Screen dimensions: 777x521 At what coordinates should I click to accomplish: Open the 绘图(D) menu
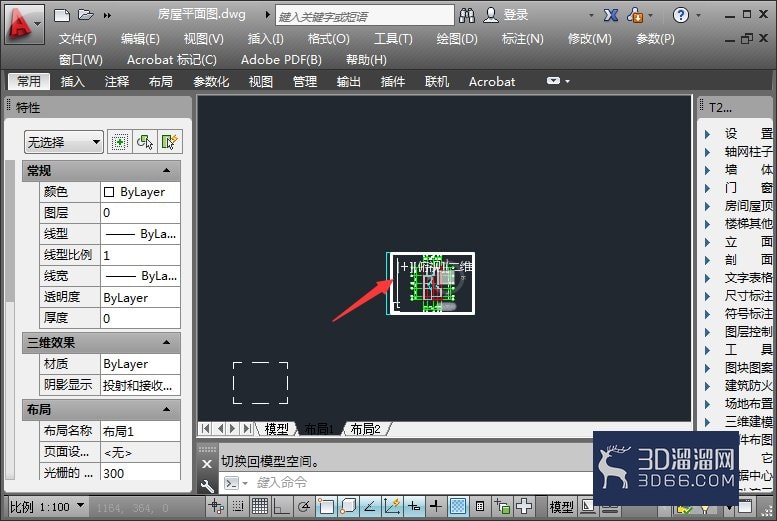click(x=456, y=39)
